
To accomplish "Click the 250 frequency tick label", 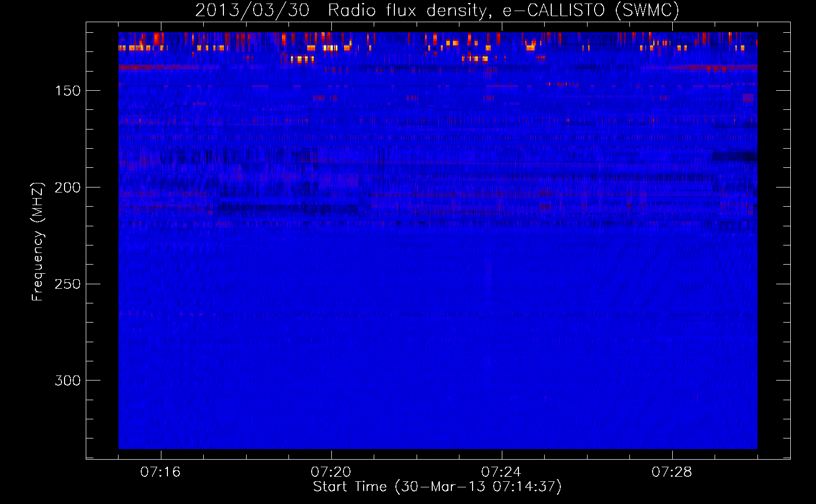I will pyautogui.click(x=68, y=284).
